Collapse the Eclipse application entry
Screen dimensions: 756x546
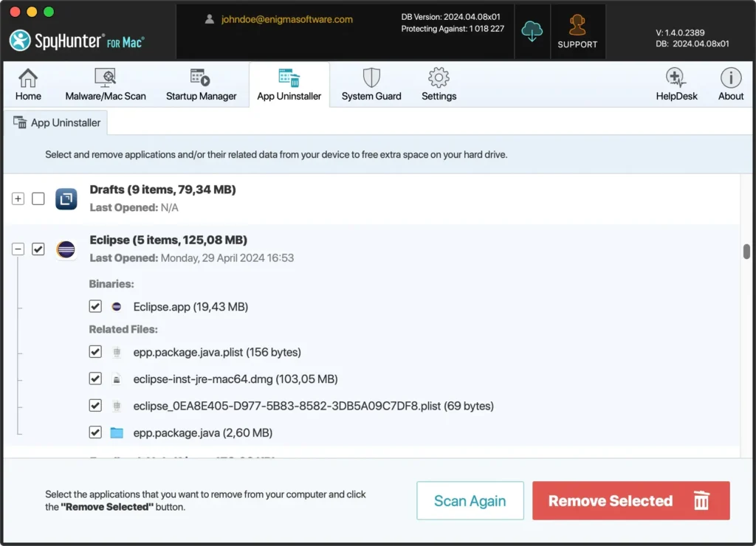18,249
